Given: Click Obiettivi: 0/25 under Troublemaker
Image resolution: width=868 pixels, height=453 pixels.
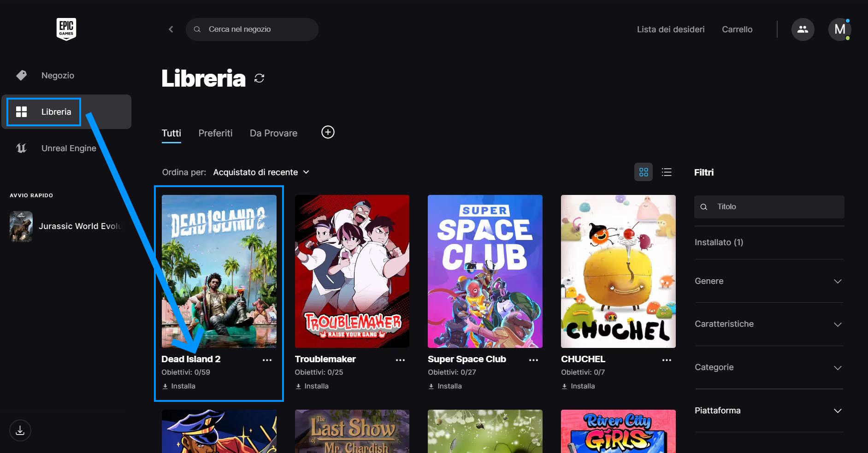Looking at the screenshot, I should [x=319, y=372].
